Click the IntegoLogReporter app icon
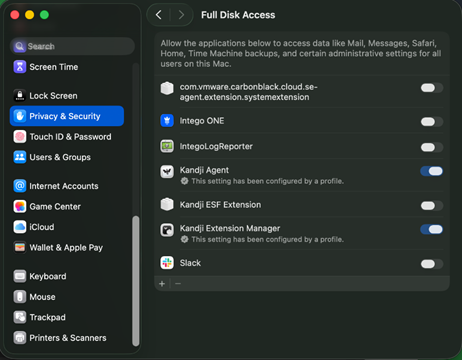This screenshot has height=360, width=462. [x=167, y=146]
